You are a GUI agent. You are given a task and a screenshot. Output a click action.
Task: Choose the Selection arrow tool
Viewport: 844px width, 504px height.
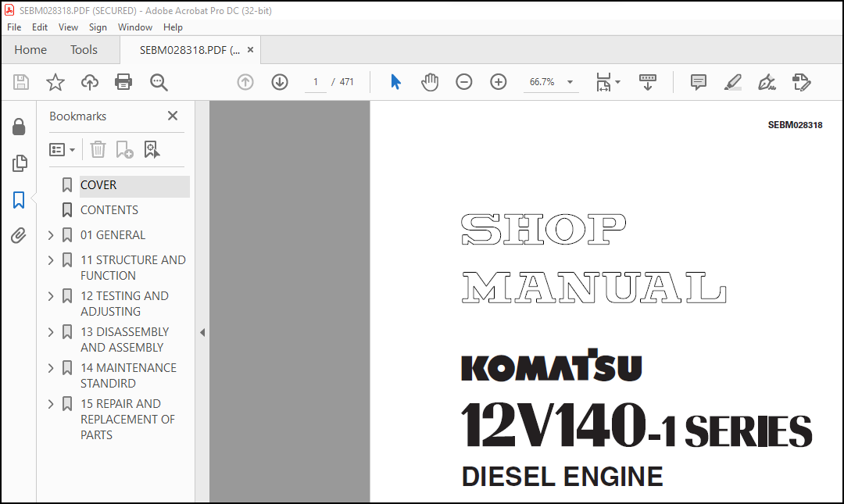[x=395, y=82]
